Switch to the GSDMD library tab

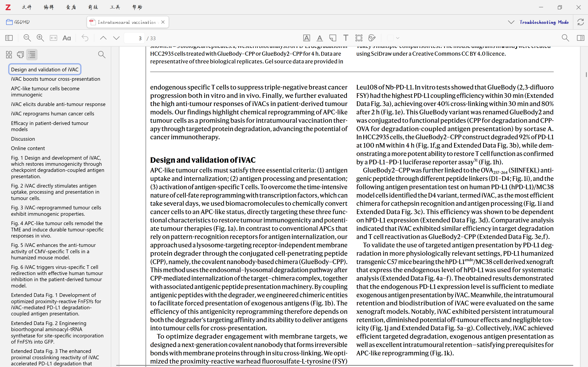pyautogui.click(x=18, y=22)
